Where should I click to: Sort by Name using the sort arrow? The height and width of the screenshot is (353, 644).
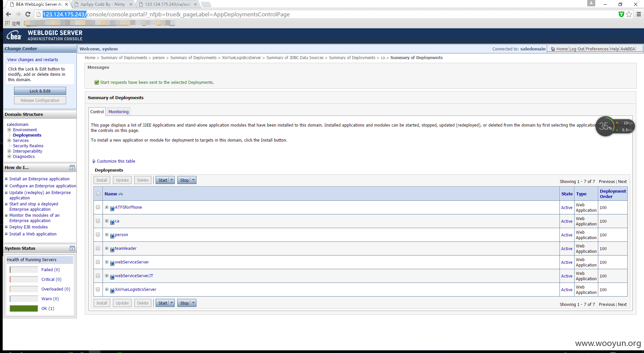(121, 194)
